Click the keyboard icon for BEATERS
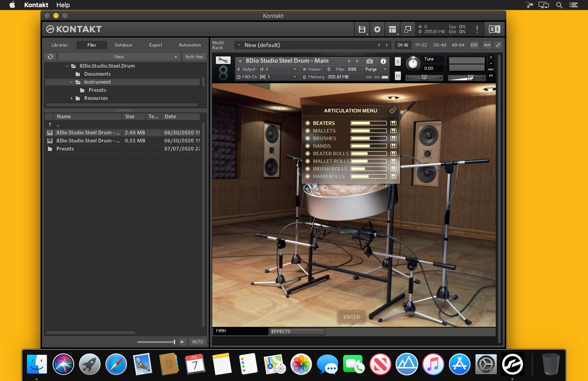Screen dimensions: 588x381 pyautogui.click(x=393, y=123)
